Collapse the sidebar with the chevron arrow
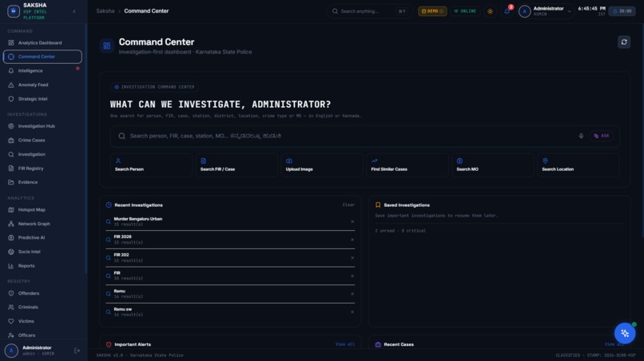 (74, 11)
